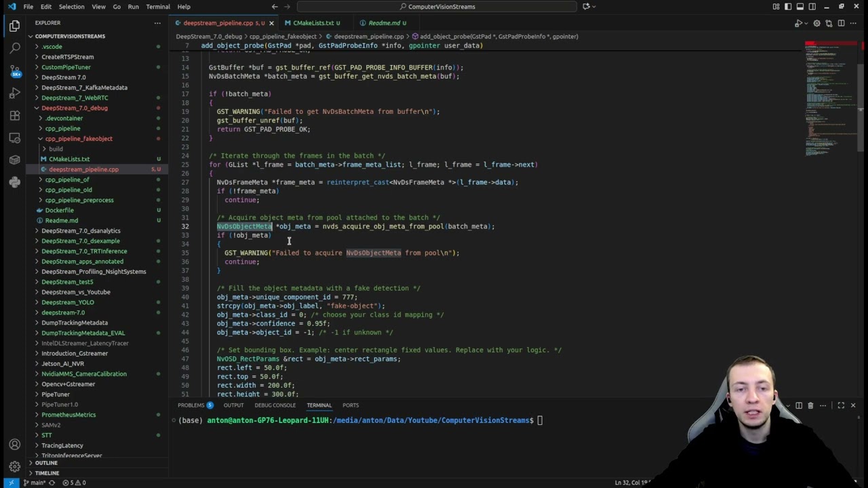Maximize the terminal panel size
Viewport: 868px width, 488px height.
841,405
